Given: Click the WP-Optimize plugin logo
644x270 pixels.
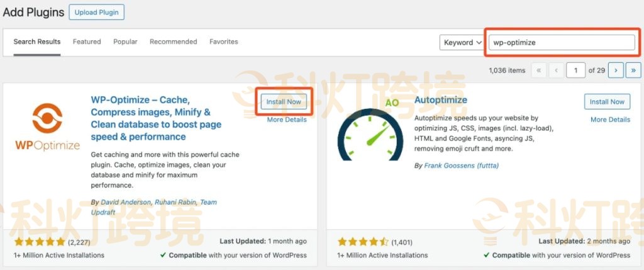Looking at the screenshot, I should tap(47, 127).
